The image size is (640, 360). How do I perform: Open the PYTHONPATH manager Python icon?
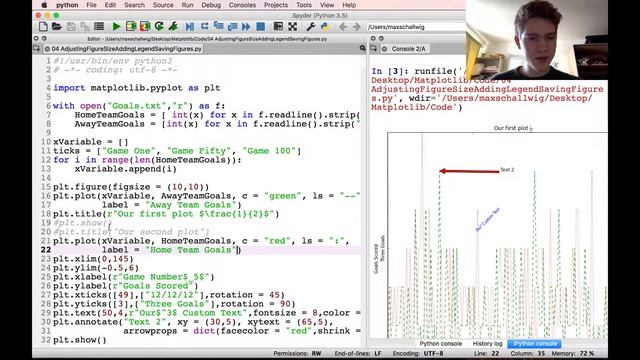324,27
